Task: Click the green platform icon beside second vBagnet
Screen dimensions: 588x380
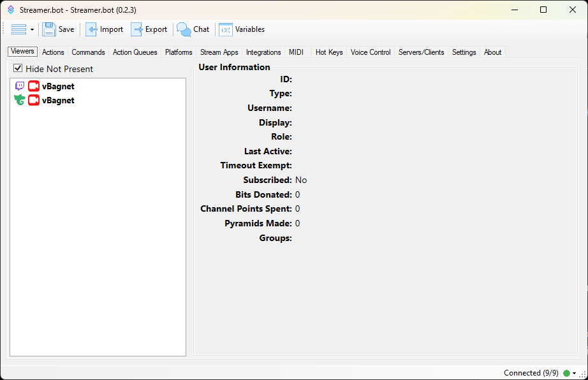Action: pyautogui.click(x=20, y=100)
